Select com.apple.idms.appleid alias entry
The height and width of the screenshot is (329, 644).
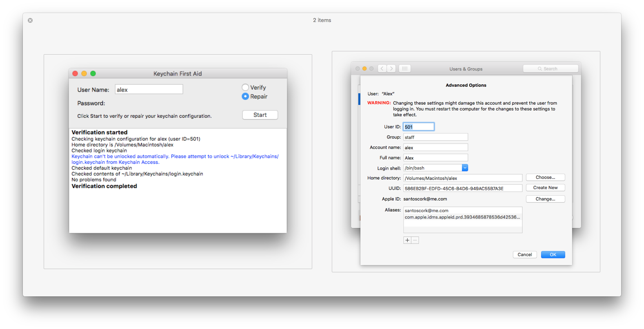point(463,217)
